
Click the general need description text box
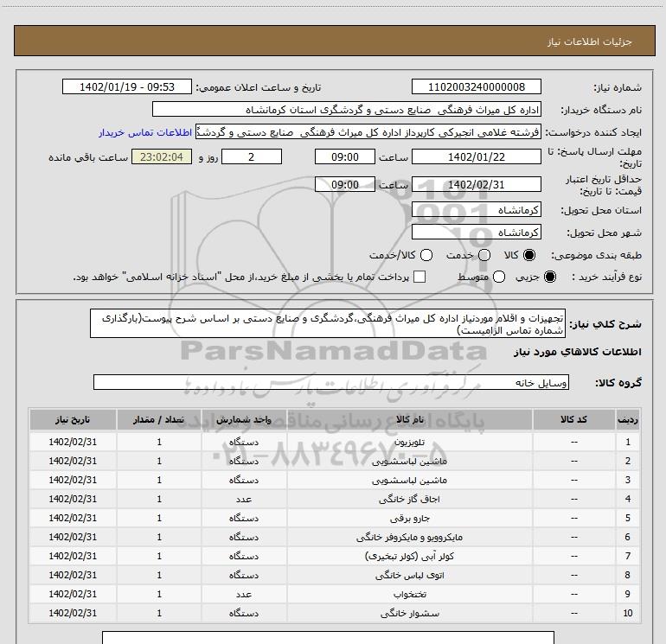click(328, 323)
